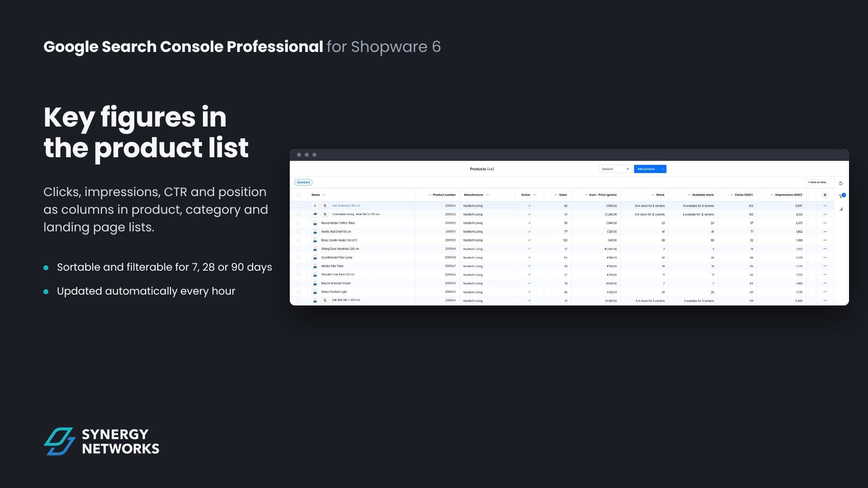Open row actions menu for Round Marble Coffee Table
The image size is (868, 488).
[825, 223]
